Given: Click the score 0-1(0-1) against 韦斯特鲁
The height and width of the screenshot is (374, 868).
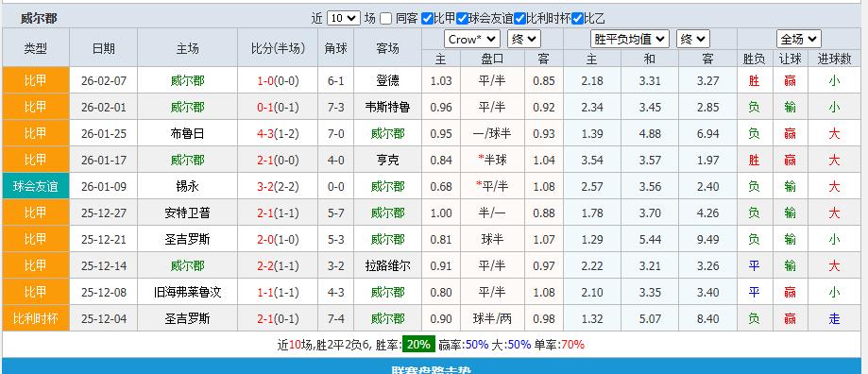Looking at the screenshot, I should [278, 108].
